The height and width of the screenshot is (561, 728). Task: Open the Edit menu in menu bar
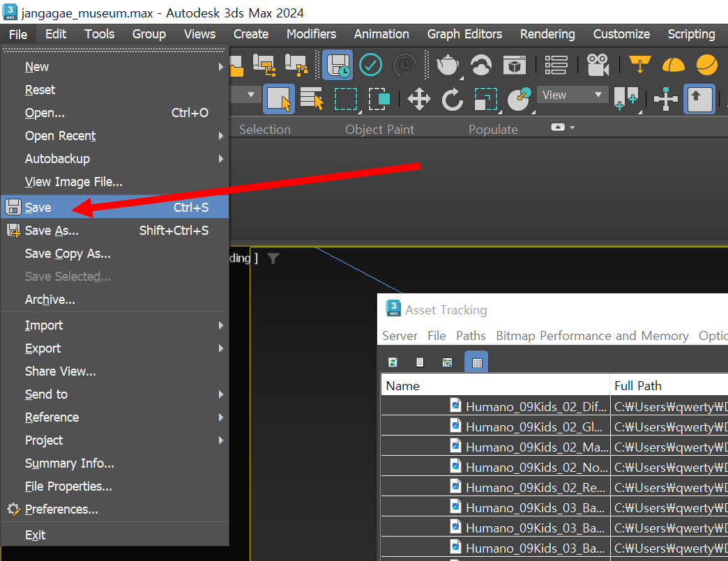56,34
